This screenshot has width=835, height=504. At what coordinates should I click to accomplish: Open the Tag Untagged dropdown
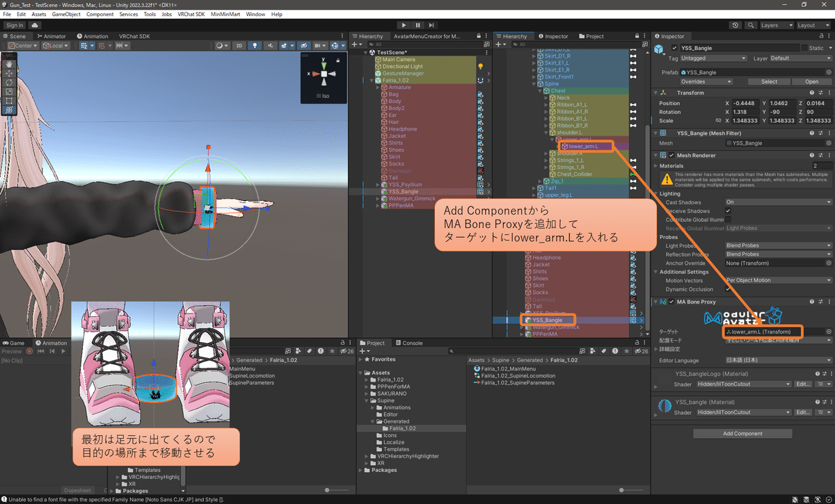[715, 58]
